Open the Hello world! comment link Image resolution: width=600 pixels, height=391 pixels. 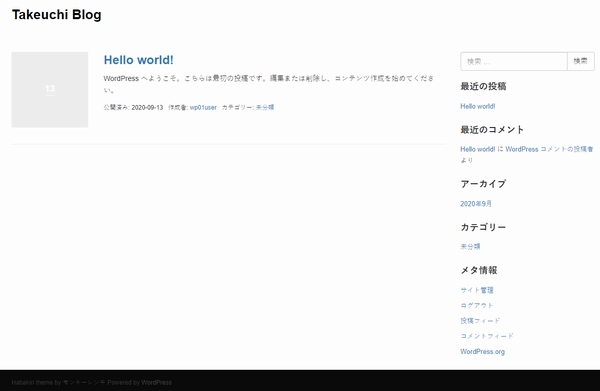(x=478, y=149)
